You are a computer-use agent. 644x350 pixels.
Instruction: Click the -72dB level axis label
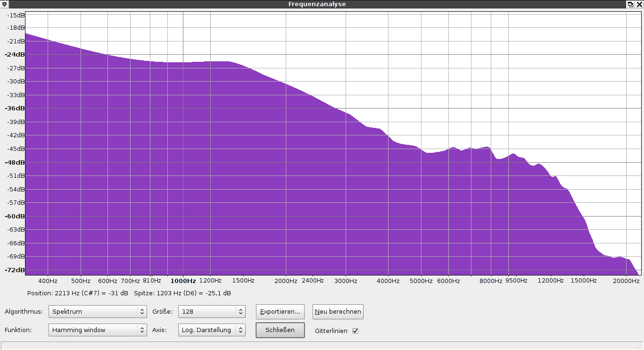pos(15,270)
